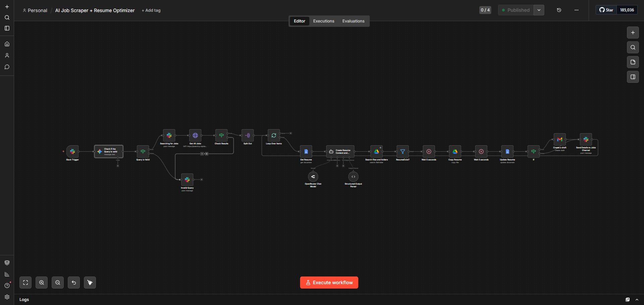
Task: Switch to the Executions tab
Action: click(x=324, y=21)
